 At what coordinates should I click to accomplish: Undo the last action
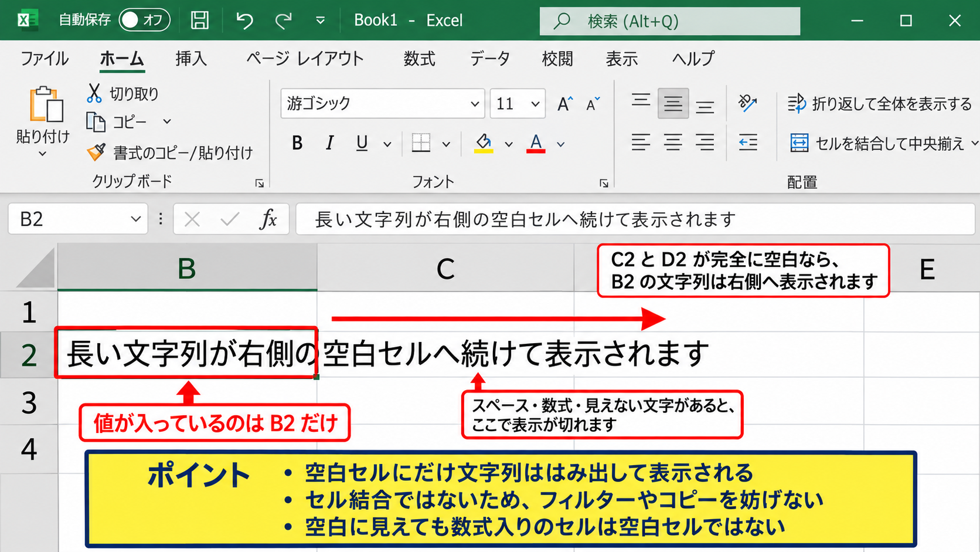[x=244, y=21]
